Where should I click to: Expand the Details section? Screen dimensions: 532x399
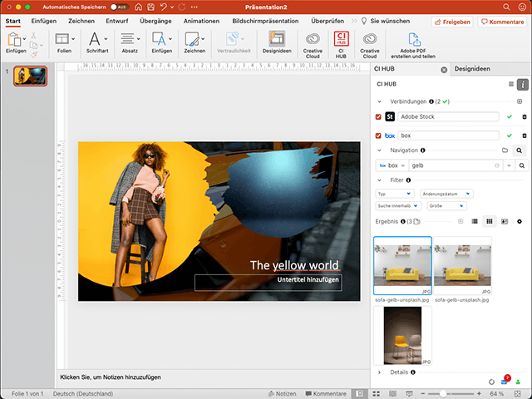pos(380,372)
